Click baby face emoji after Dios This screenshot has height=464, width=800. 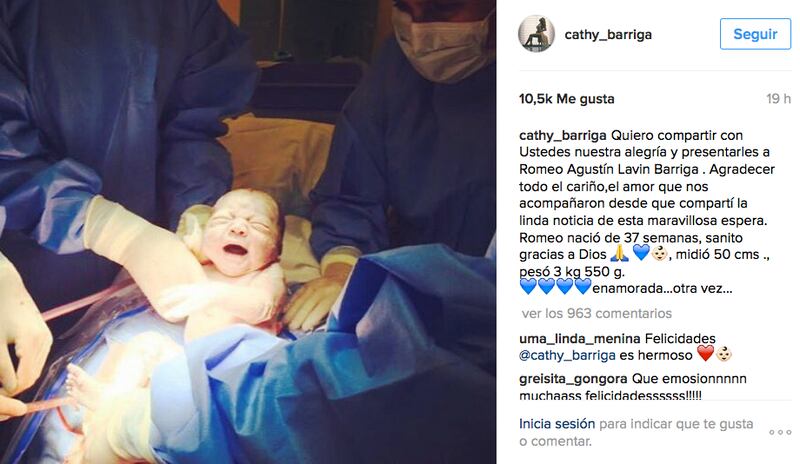[x=659, y=253]
